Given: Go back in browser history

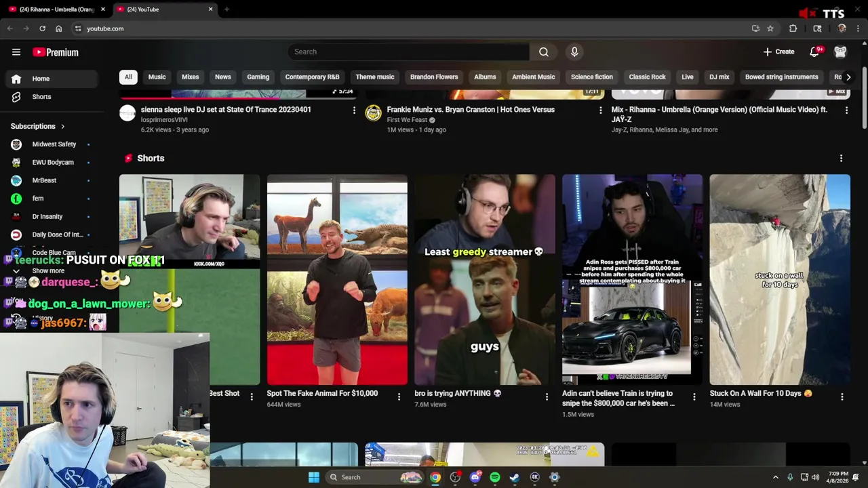Looking at the screenshot, I should point(9,28).
